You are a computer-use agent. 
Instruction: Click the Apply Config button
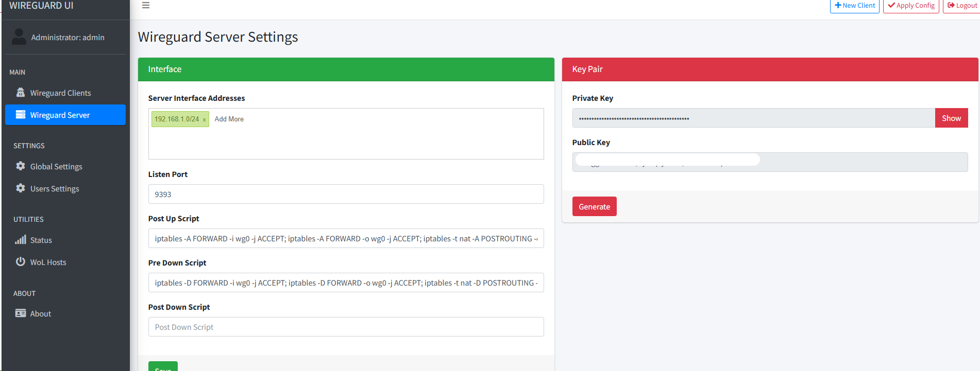911,6
